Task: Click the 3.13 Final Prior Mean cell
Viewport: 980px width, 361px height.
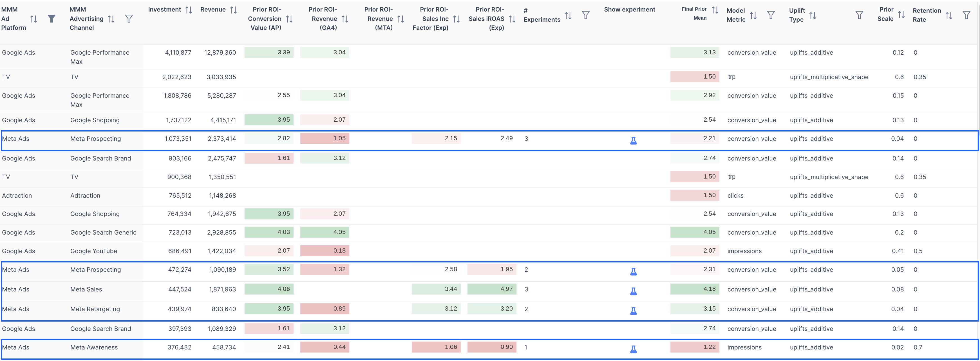Action: tap(695, 53)
